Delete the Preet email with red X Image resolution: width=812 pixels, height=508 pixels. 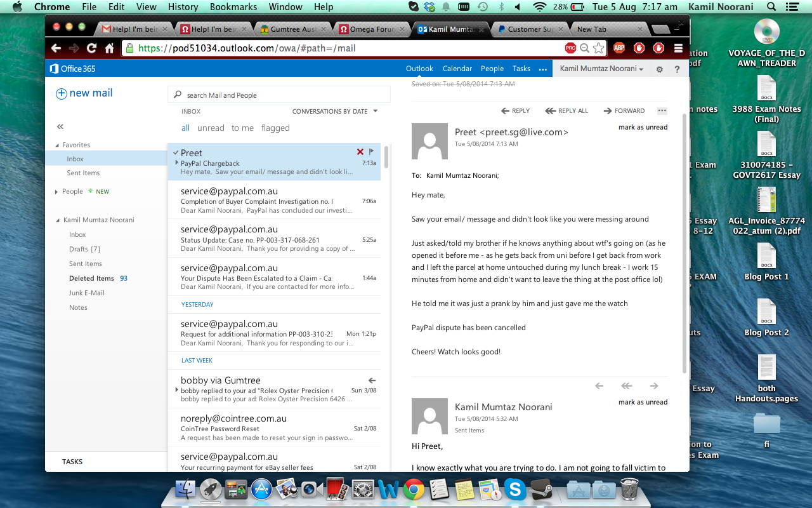[360, 152]
